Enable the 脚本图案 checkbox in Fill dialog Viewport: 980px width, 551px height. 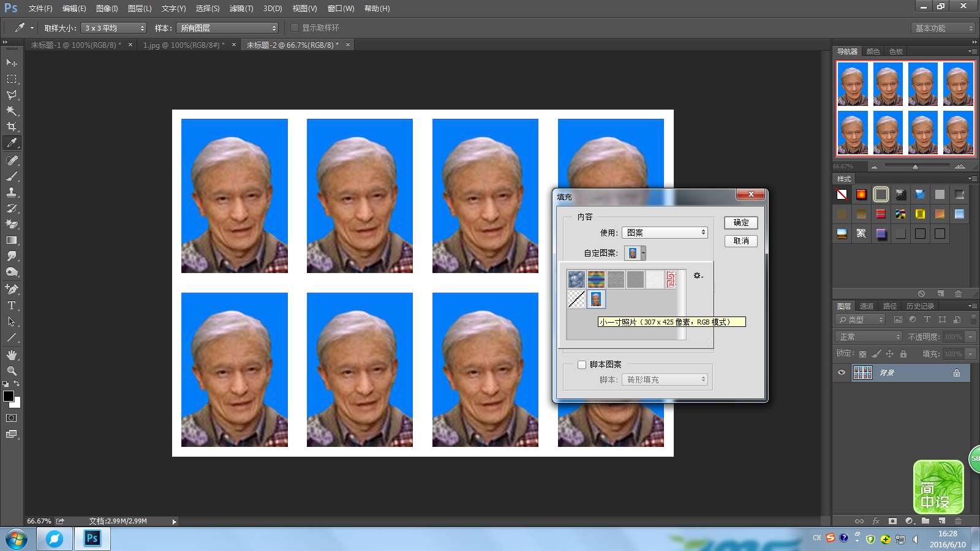click(582, 364)
